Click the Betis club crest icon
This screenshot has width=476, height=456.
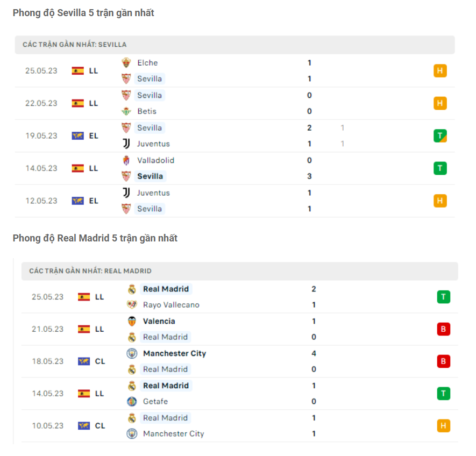point(126,111)
